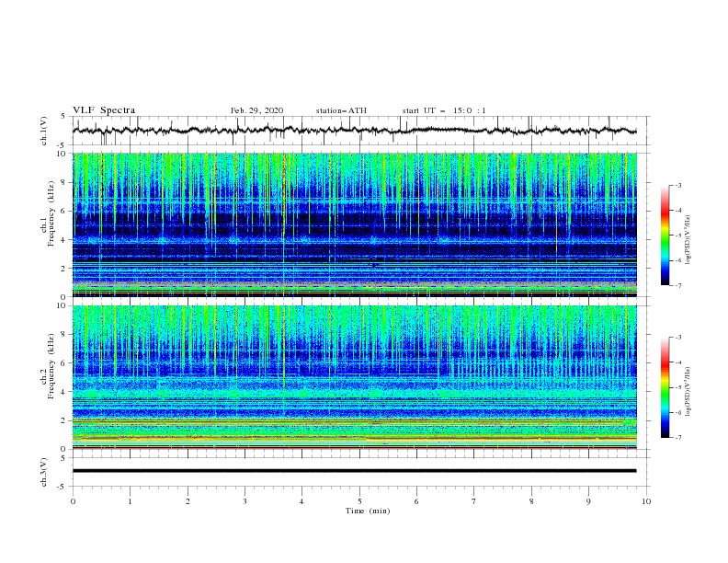Click time axis tick label "3"
Image resolution: width=728 pixels, height=563 pixels.
245,501
